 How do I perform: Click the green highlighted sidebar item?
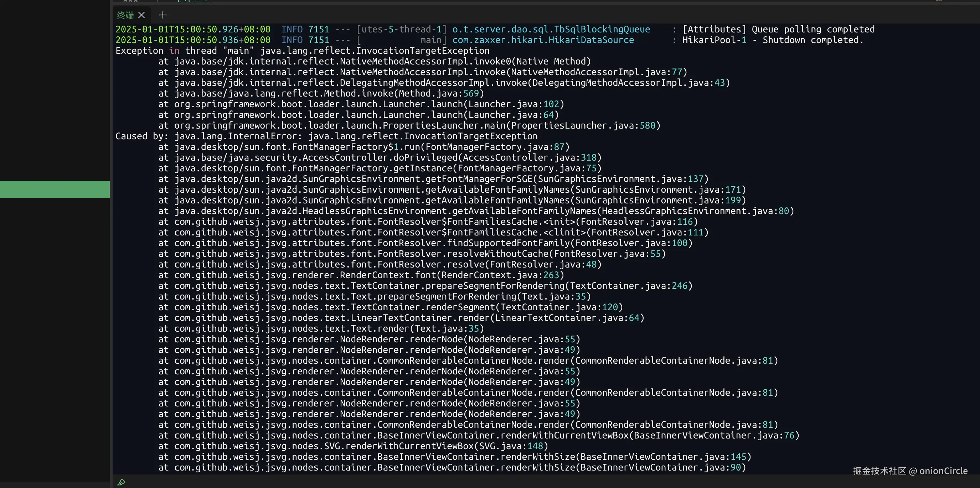(55, 190)
